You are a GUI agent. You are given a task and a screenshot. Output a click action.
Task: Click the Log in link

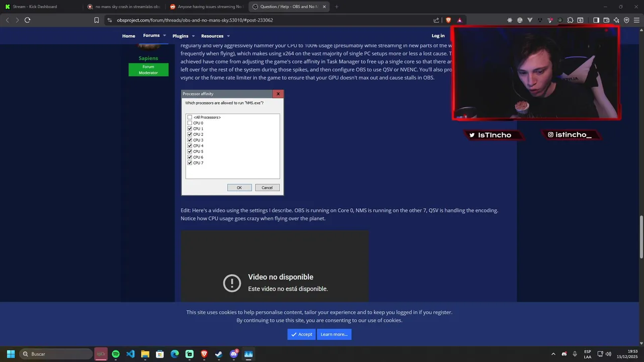(438, 36)
